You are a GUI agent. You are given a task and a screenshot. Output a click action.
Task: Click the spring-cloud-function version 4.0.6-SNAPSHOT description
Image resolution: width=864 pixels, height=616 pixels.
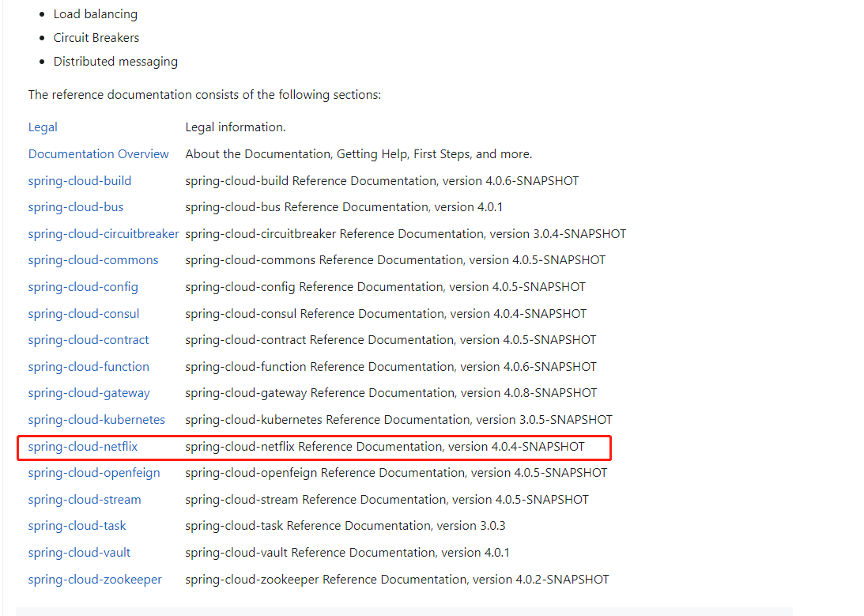coord(390,367)
